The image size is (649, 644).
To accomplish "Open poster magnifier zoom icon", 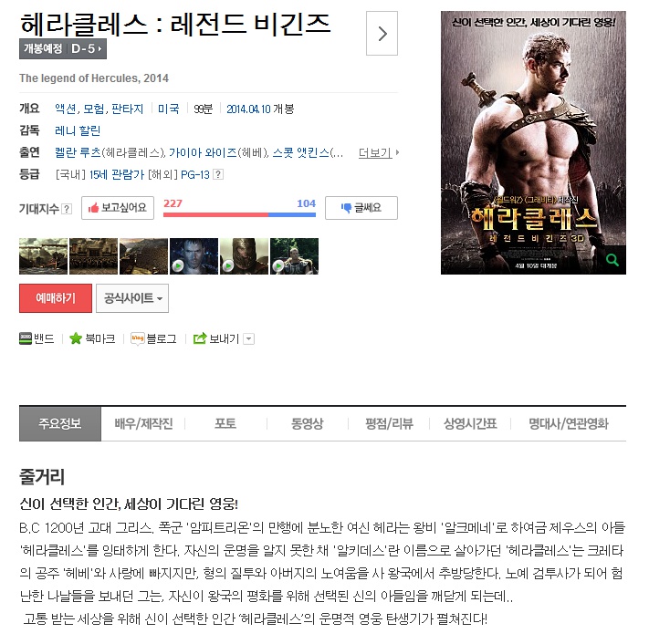I will click(x=612, y=260).
